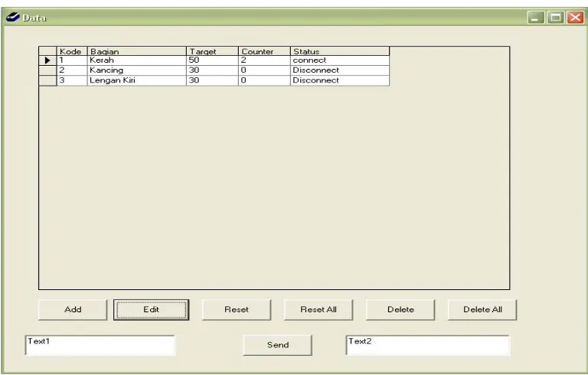The image size is (588, 375).
Task: Click the Edit button
Action: coord(151,310)
